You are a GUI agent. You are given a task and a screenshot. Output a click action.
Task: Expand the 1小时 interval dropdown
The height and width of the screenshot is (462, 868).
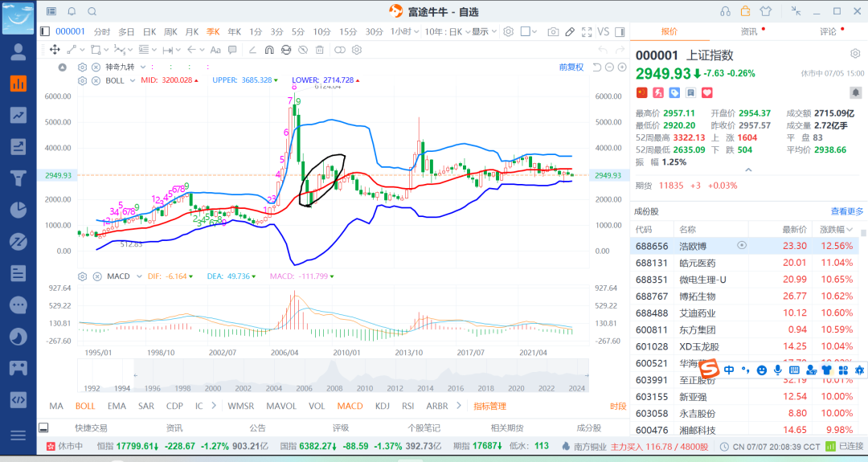coord(404,32)
